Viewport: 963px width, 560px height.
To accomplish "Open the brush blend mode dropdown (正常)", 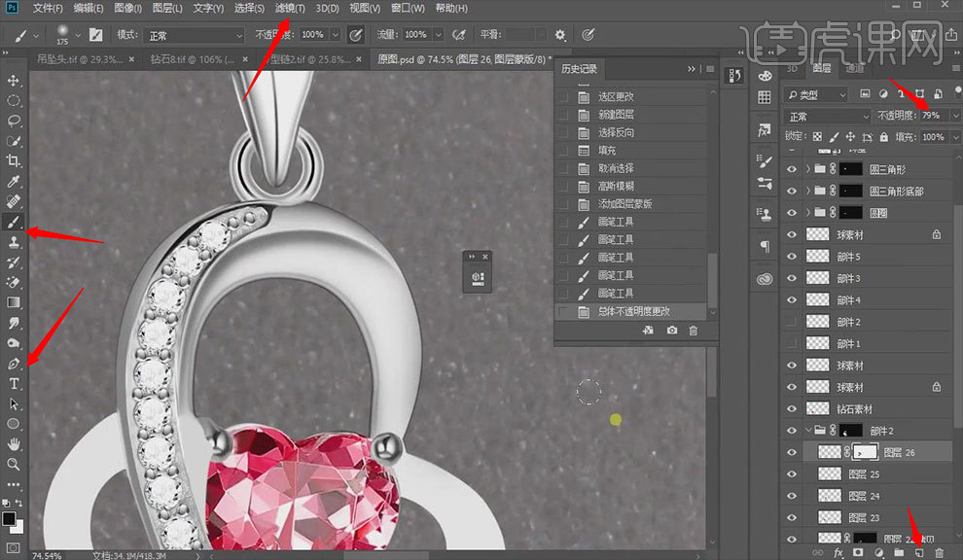I will click(x=193, y=35).
